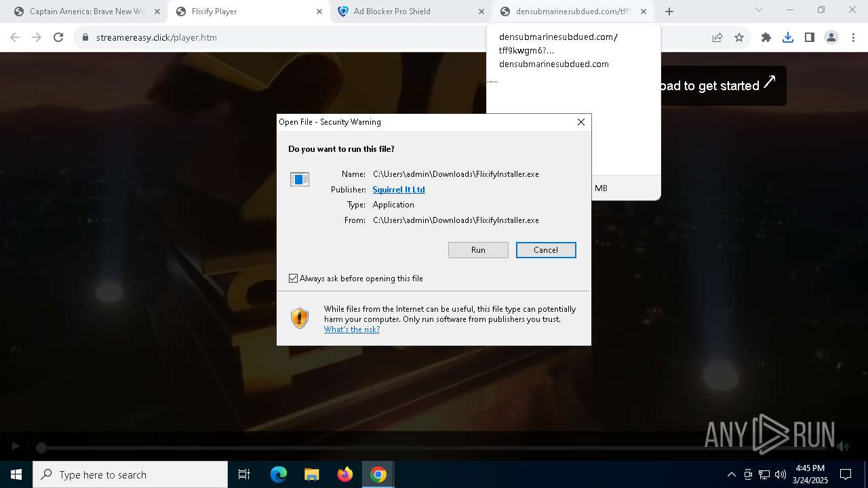Viewport: 868px width, 488px height.
Task: Open the notification center icon
Action: point(846,474)
